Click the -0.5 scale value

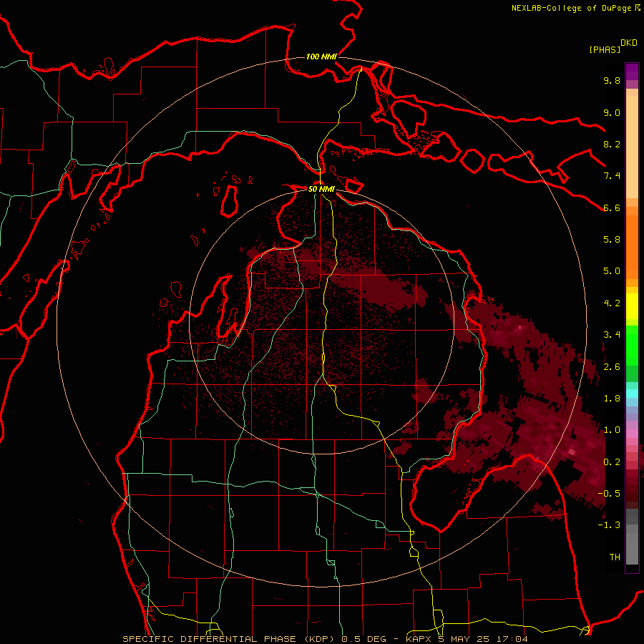click(x=609, y=494)
